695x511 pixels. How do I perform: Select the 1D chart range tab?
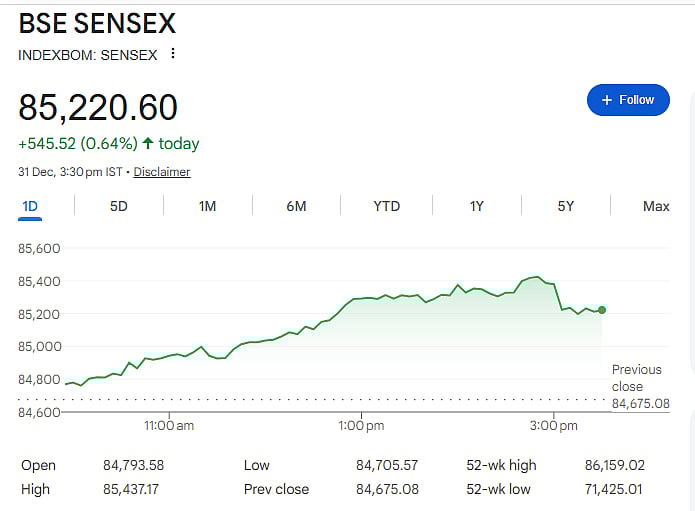coord(30,206)
